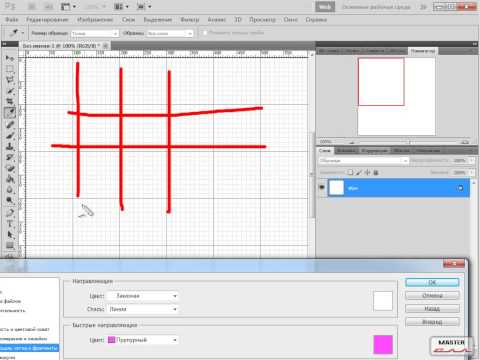Select the Crop tool
This screenshot has width=480, height=360.
[x=10, y=102]
